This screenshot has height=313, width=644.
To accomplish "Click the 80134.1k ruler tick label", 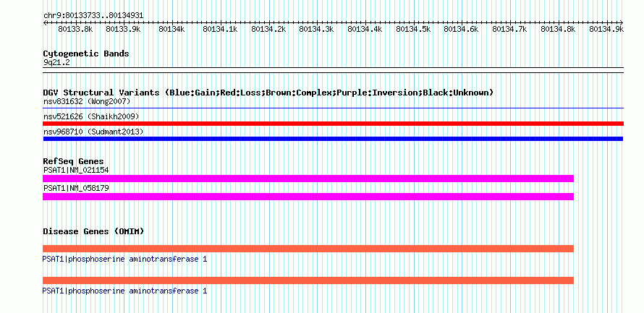I will [220, 29].
